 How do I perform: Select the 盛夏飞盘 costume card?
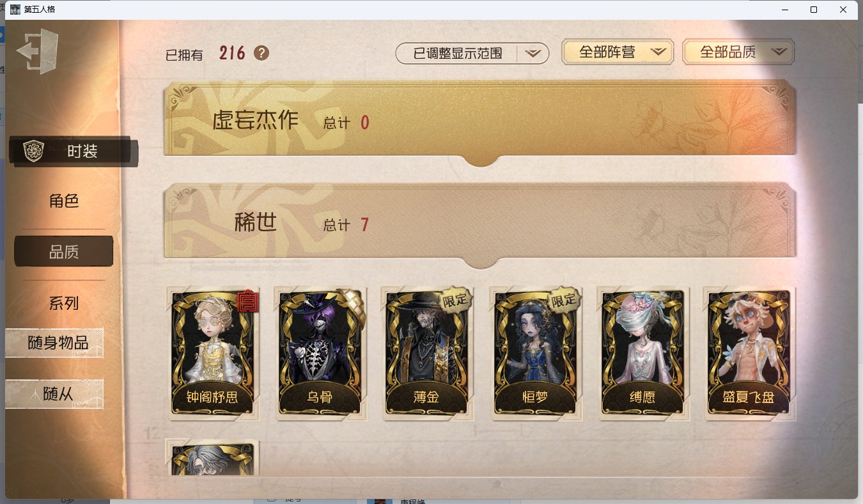(x=749, y=353)
